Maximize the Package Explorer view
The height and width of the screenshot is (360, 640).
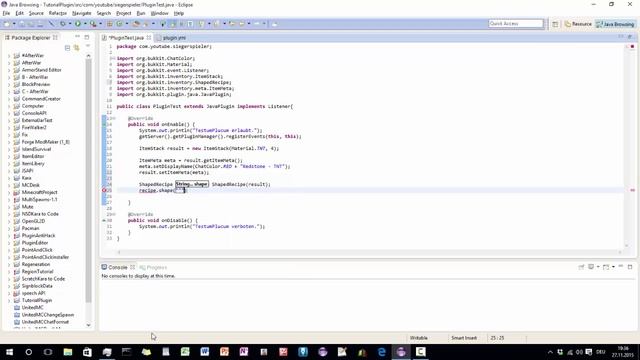87,37
